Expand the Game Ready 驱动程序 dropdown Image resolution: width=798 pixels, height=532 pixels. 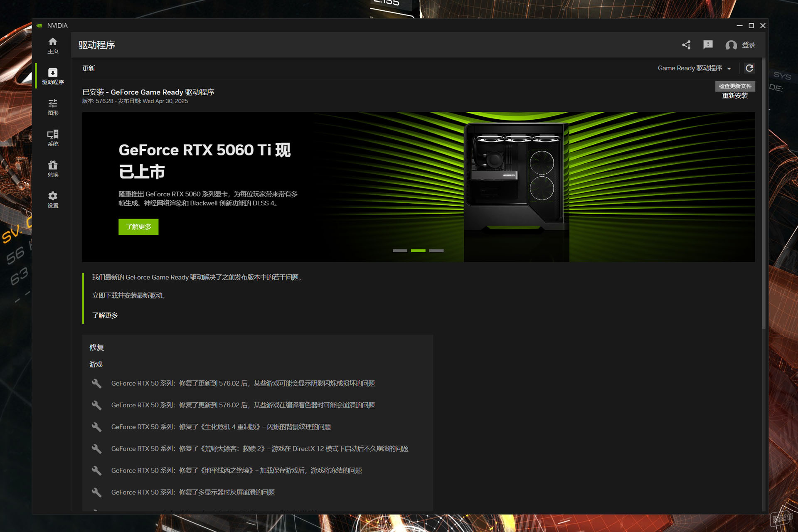(695, 68)
